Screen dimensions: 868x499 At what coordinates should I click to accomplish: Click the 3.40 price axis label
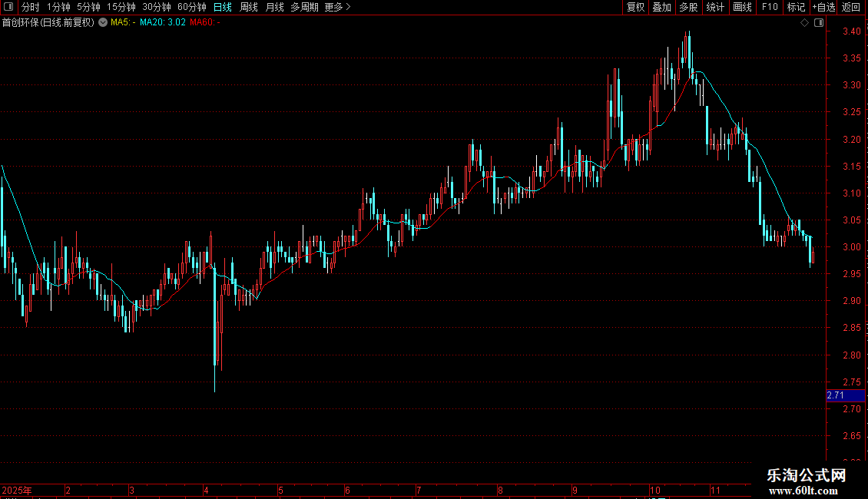pos(851,31)
